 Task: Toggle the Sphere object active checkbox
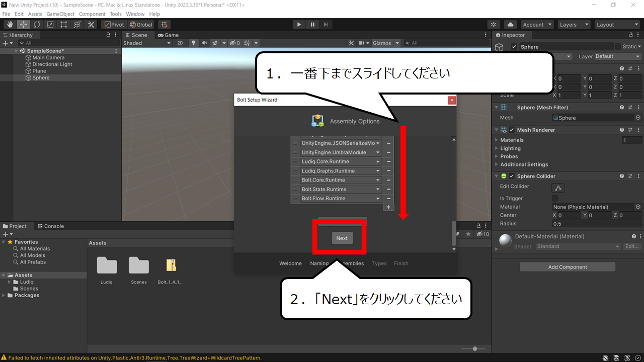(x=514, y=47)
